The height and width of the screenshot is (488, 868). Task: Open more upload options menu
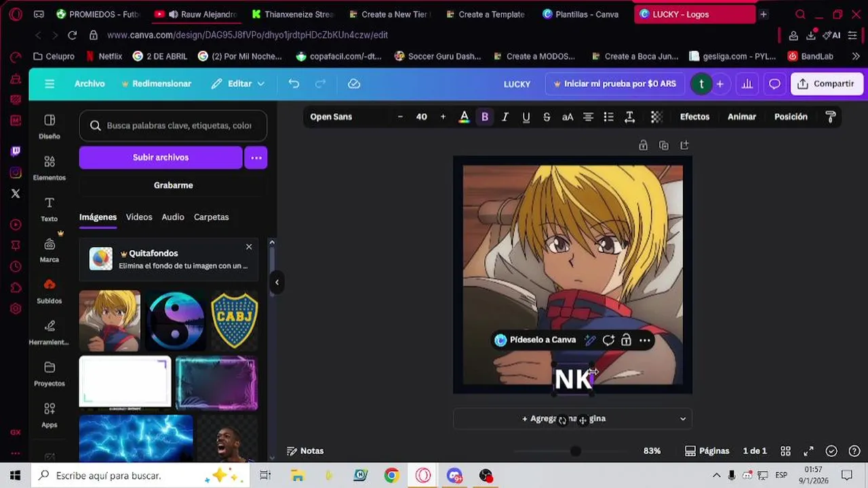[x=256, y=157]
